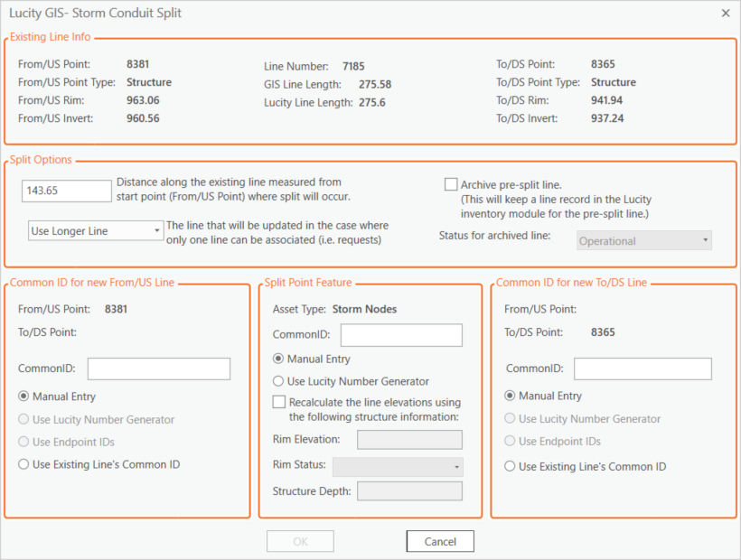Click CommonID field for new To/DS Line
Image resolution: width=741 pixels, height=560 pixels.
pyautogui.click(x=643, y=369)
